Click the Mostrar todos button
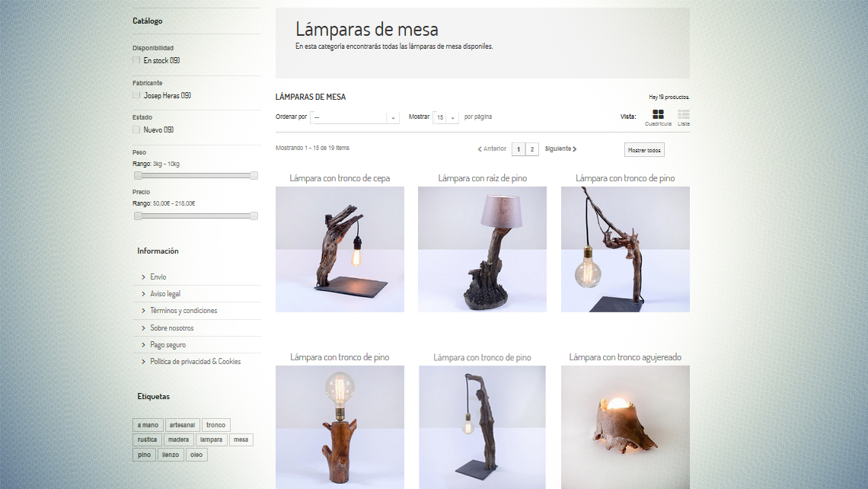Screen dimensions: 868x489 [643, 149]
